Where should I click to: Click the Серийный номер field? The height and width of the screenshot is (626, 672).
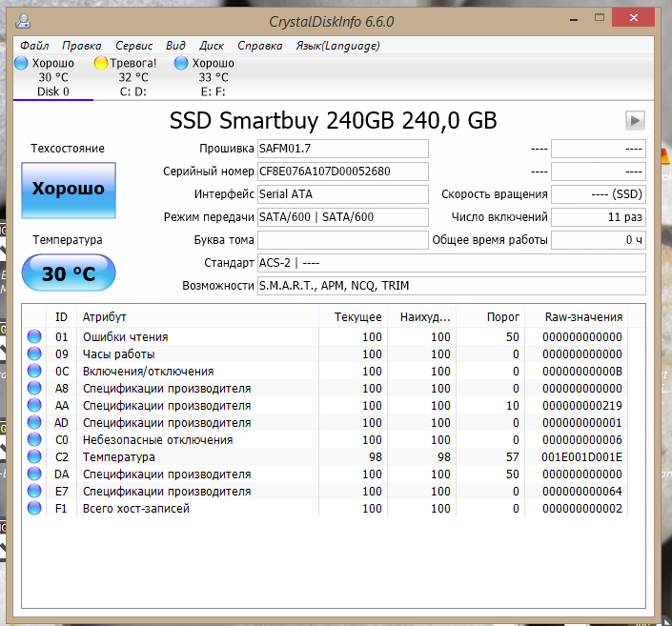(343, 172)
